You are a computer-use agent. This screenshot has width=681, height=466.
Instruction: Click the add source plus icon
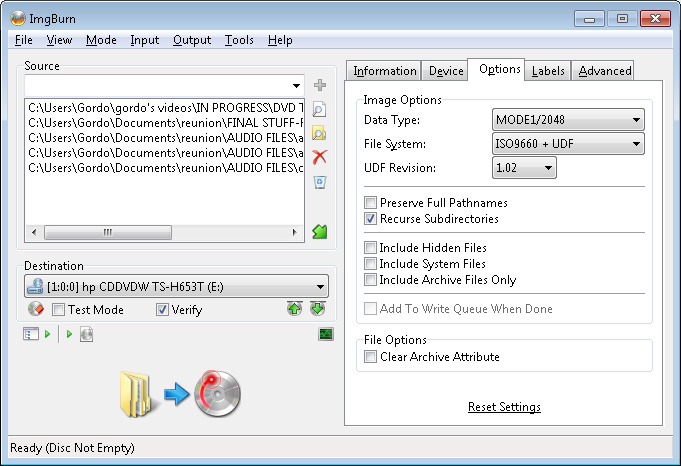[x=320, y=85]
